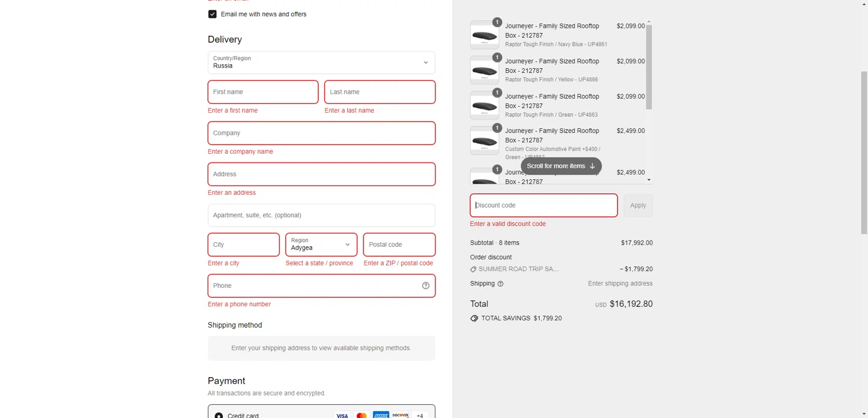
Task: Uncheck Email me with news and offers
Action: click(212, 14)
